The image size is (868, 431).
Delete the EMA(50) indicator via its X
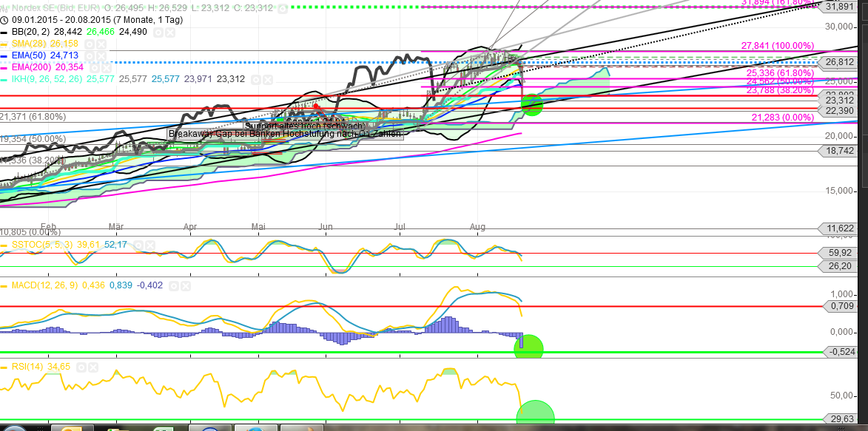(102, 56)
